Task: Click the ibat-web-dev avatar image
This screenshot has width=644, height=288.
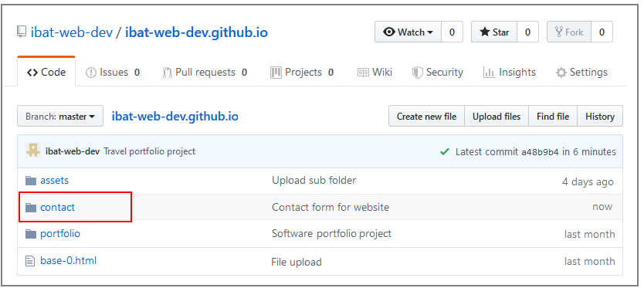Action: point(33,151)
